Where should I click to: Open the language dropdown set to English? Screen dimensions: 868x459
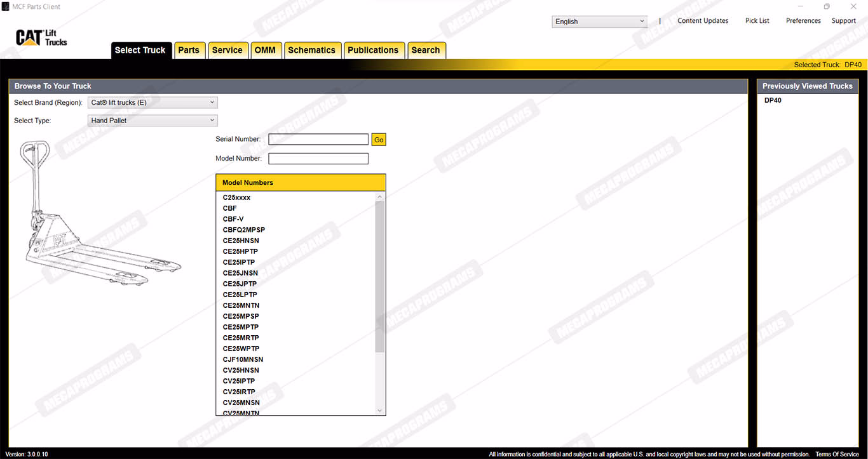599,22
